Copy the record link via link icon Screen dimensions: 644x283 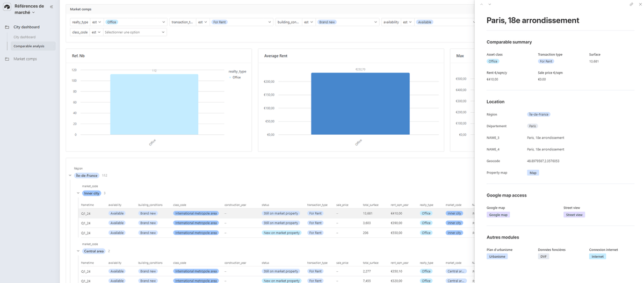point(631,4)
